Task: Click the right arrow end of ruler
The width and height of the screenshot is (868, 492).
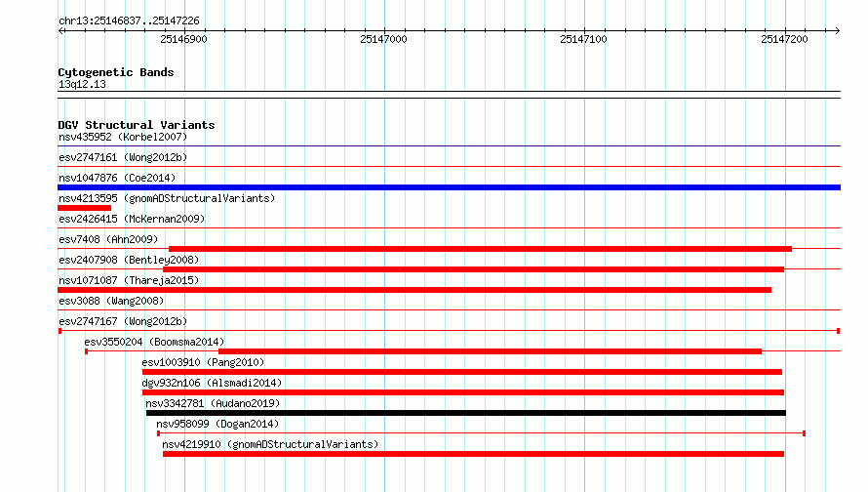Action: pyautogui.click(x=837, y=30)
